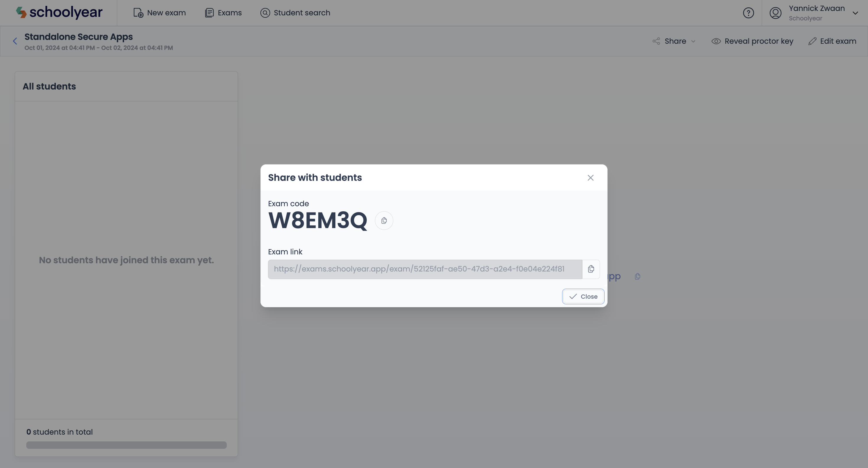This screenshot has width=868, height=468.
Task: Expand the Yannick Zwaan account menu chevron
Action: pyautogui.click(x=855, y=13)
